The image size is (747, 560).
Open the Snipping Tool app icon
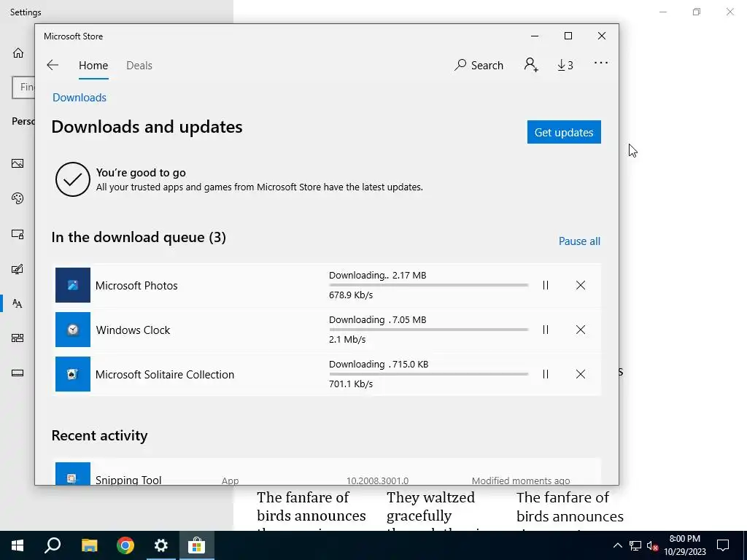click(72, 474)
